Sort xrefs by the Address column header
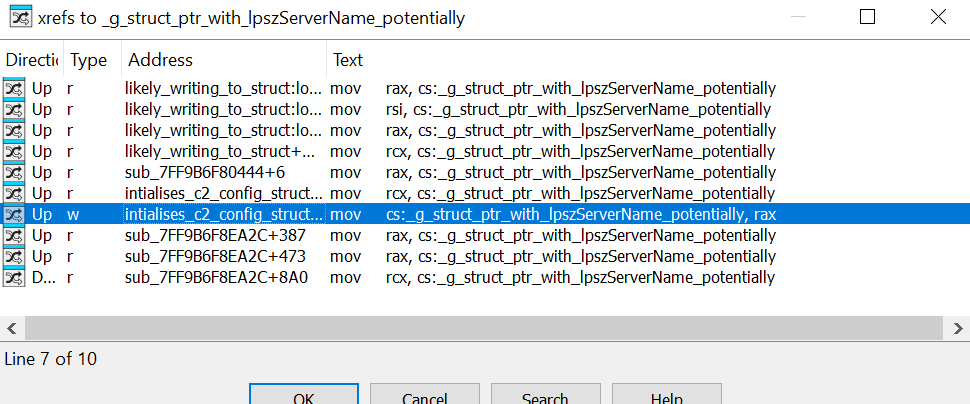Viewport: 970px width, 404px height. (160, 60)
